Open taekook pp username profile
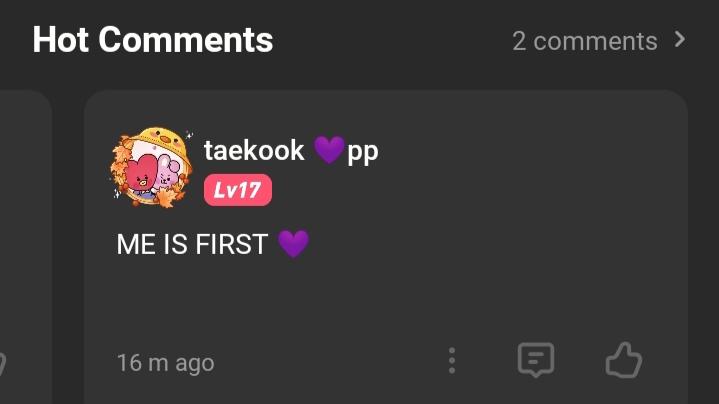 pyautogui.click(x=291, y=150)
